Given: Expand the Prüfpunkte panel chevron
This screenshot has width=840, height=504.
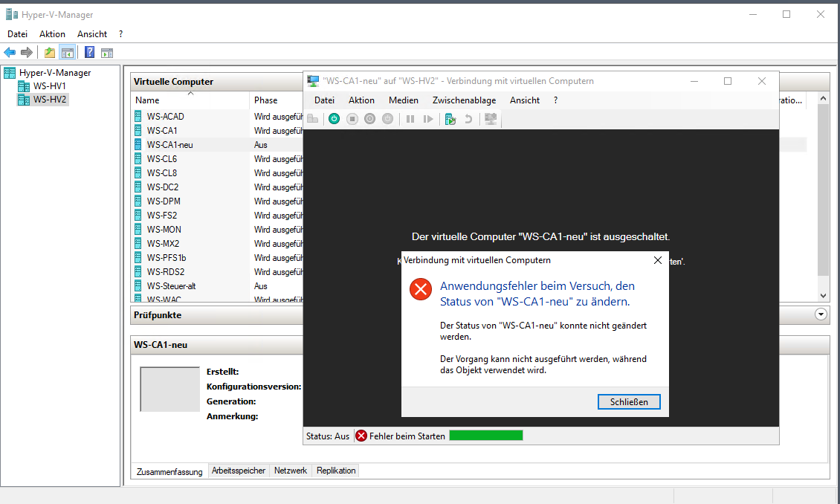Looking at the screenshot, I should (x=821, y=314).
